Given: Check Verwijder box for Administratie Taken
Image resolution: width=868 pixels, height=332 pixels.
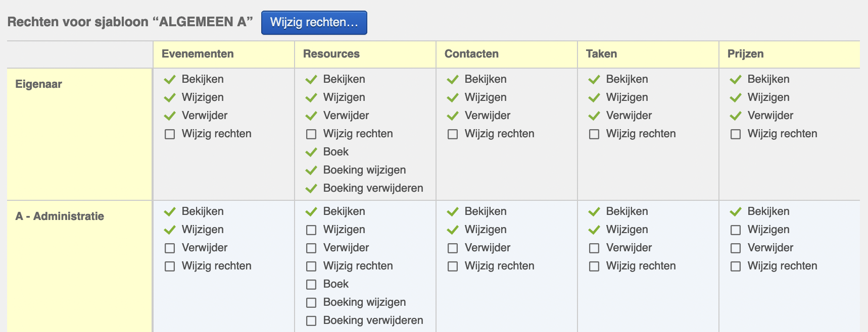Looking at the screenshot, I should pos(594,248).
